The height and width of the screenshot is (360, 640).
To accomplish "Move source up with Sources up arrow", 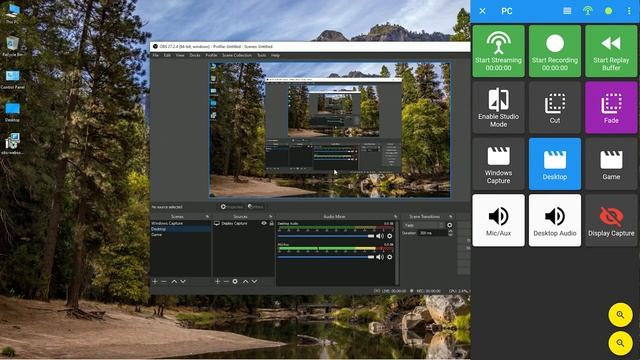I will 245,281.
